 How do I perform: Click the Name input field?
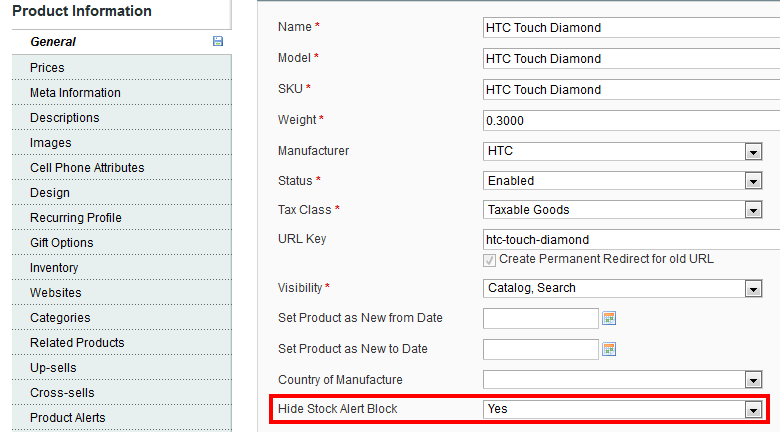point(630,28)
